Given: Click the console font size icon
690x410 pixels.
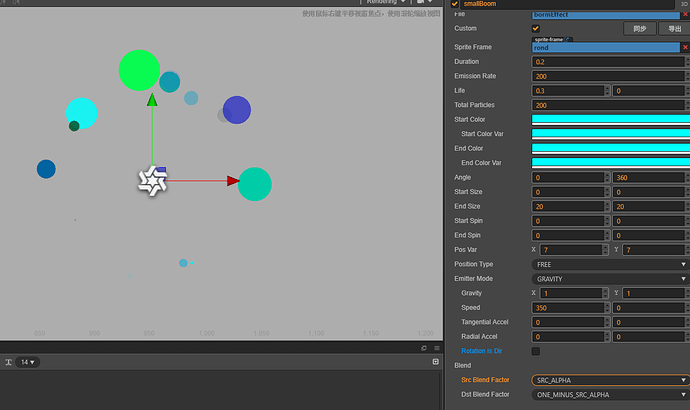Looking at the screenshot, I should pos(8,362).
